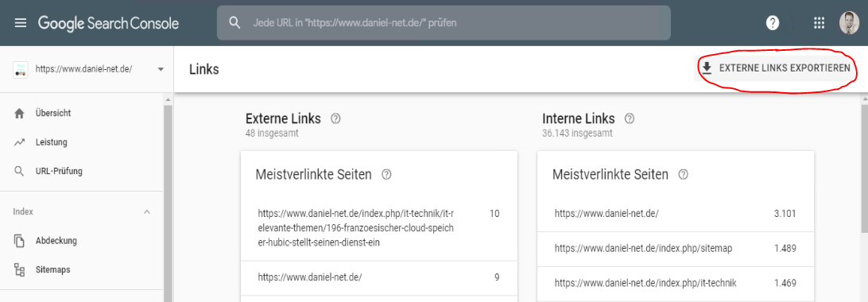Screen dimensions: 868x302
Task: Collapse the Index section chevron
Action: point(147,212)
